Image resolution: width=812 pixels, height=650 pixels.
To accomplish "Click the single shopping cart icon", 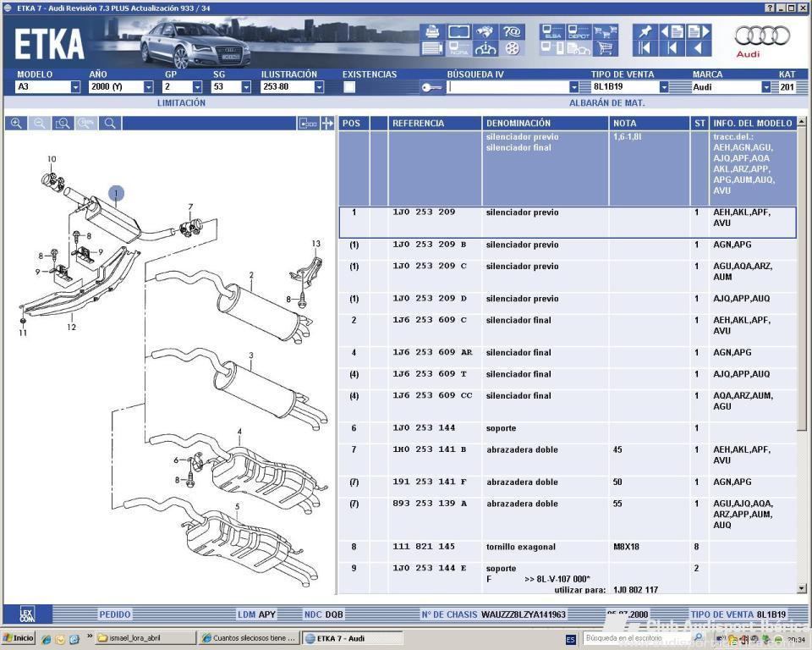I will coord(605,49).
